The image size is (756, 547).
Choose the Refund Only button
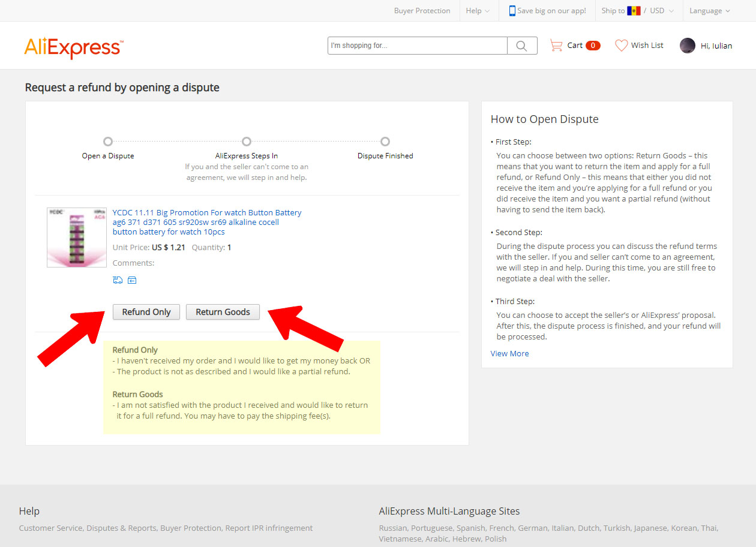click(x=146, y=312)
